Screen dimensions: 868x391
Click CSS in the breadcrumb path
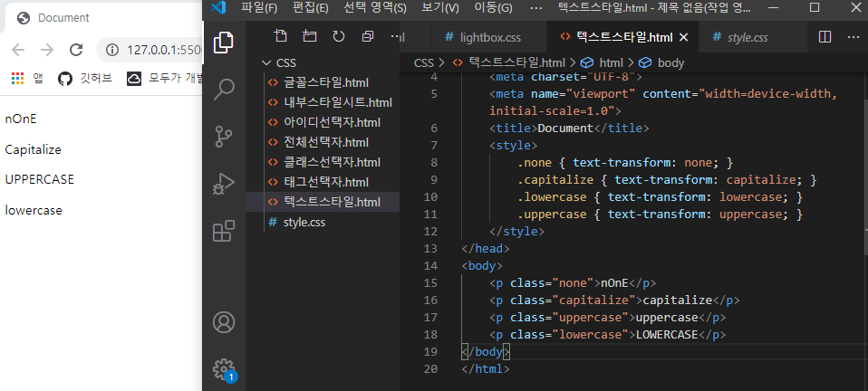pyautogui.click(x=424, y=63)
